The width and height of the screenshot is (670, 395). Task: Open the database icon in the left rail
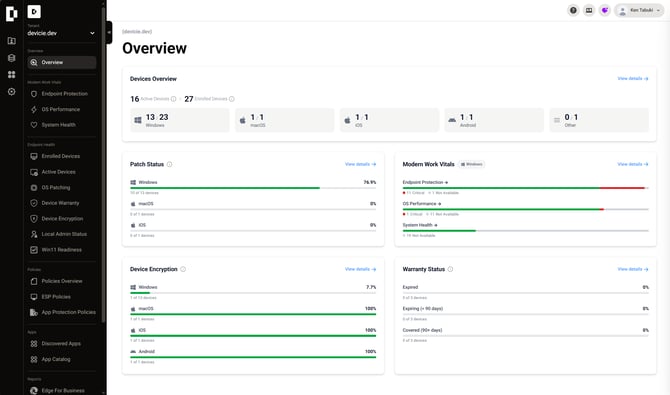(x=12, y=58)
